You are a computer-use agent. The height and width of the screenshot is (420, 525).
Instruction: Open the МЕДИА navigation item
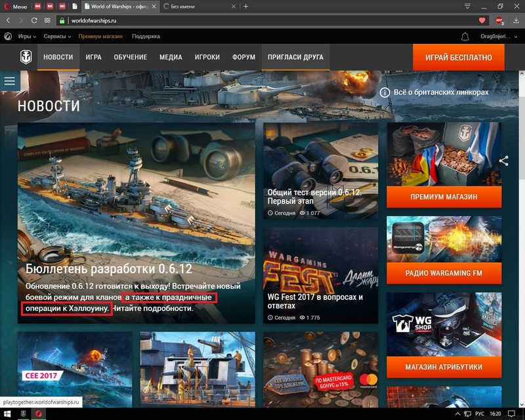pos(171,57)
